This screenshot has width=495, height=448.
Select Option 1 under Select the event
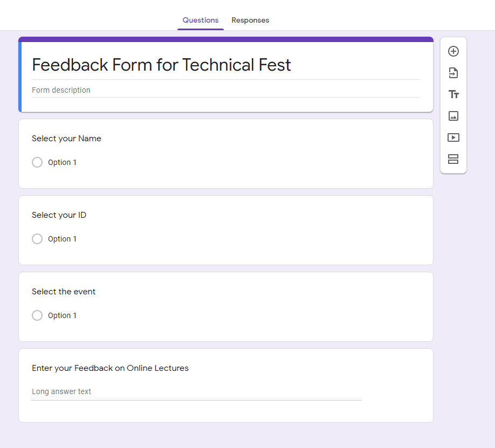tap(37, 315)
